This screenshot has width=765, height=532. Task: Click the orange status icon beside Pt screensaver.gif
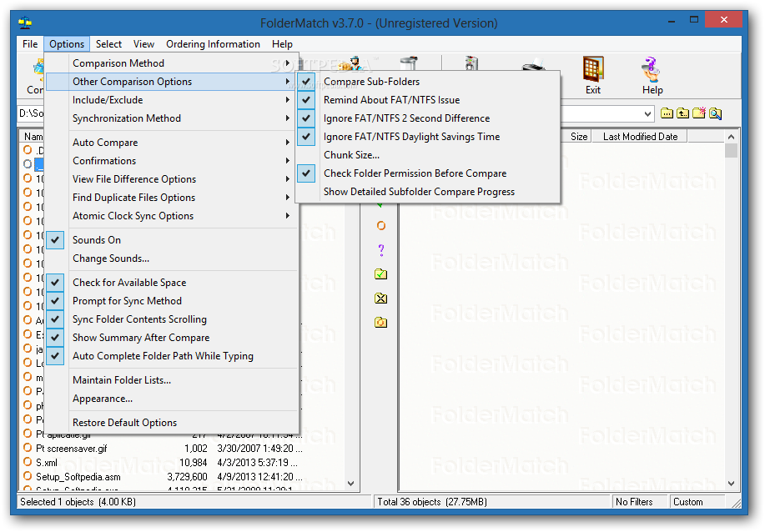[28, 448]
